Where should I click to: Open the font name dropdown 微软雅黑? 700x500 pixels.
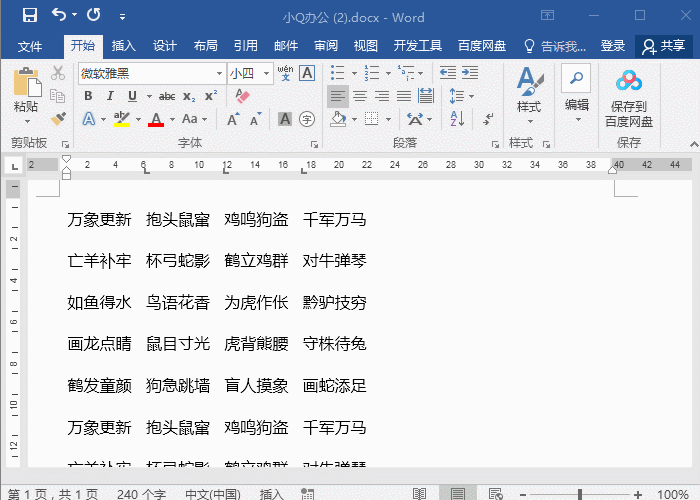coord(219,73)
